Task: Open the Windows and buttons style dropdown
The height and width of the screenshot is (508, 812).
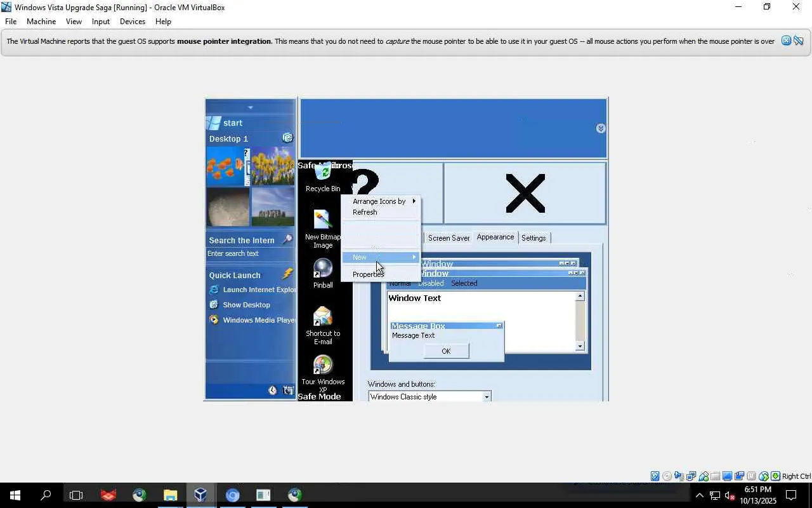Action: coord(487,397)
